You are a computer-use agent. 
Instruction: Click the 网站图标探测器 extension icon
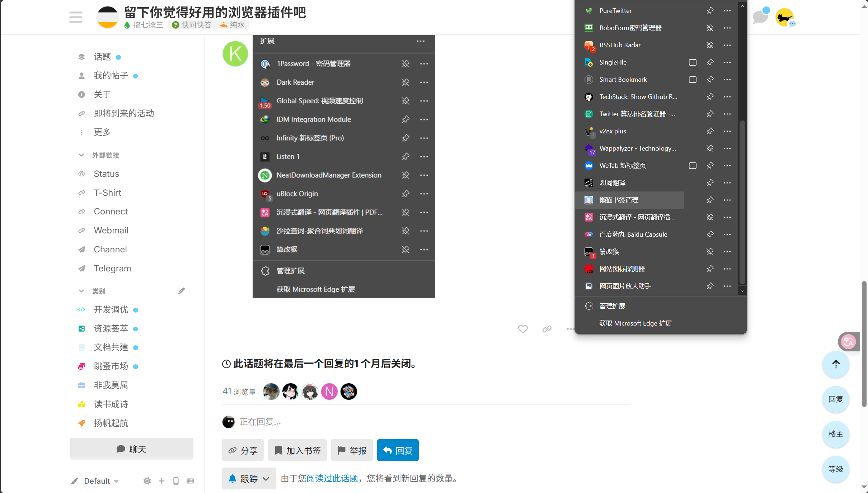(589, 269)
